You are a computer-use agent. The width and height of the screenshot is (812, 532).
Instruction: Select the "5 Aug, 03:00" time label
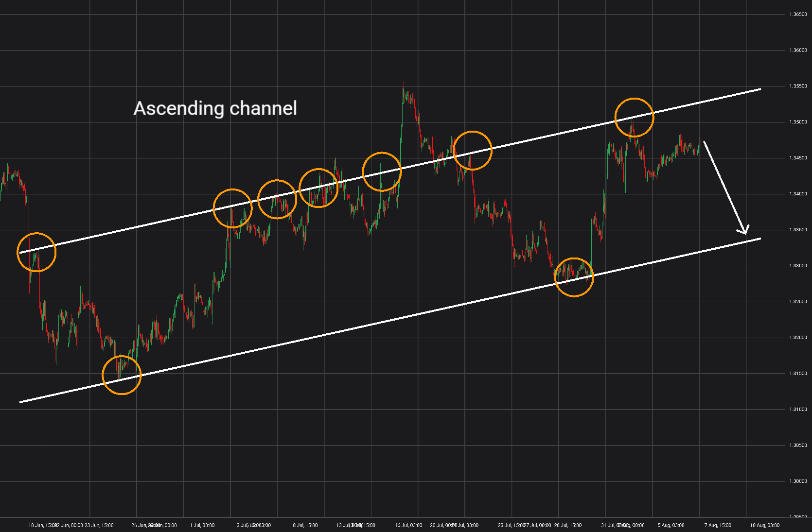coord(671,525)
